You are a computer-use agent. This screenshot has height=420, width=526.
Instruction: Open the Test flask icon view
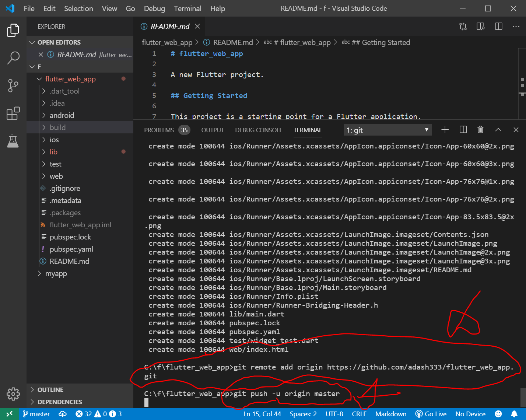13,141
